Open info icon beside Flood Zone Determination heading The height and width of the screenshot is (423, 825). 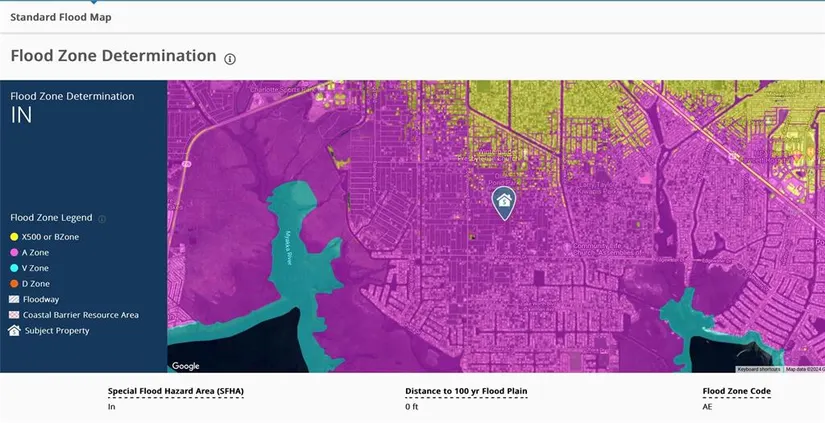click(x=230, y=59)
